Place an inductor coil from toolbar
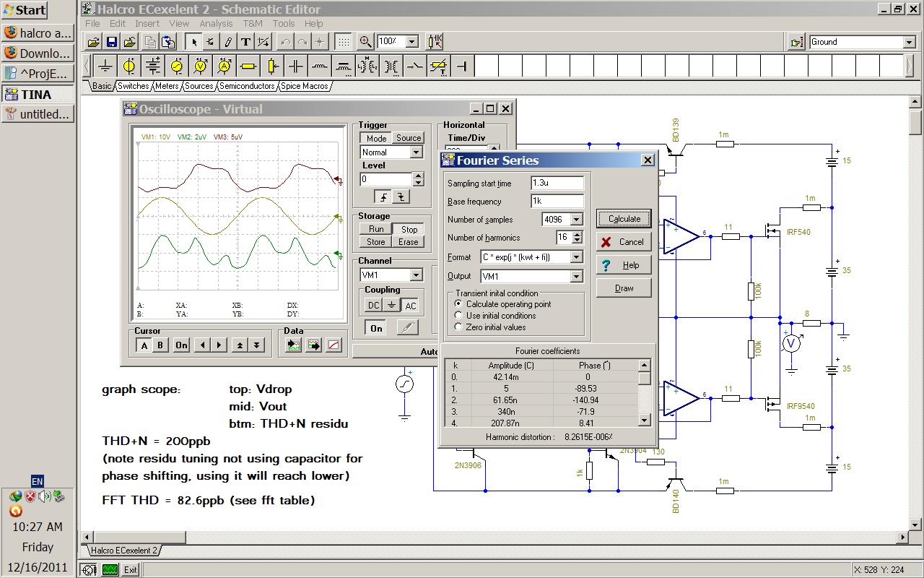The width and height of the screenshot is (924, 578). (320, 66)
